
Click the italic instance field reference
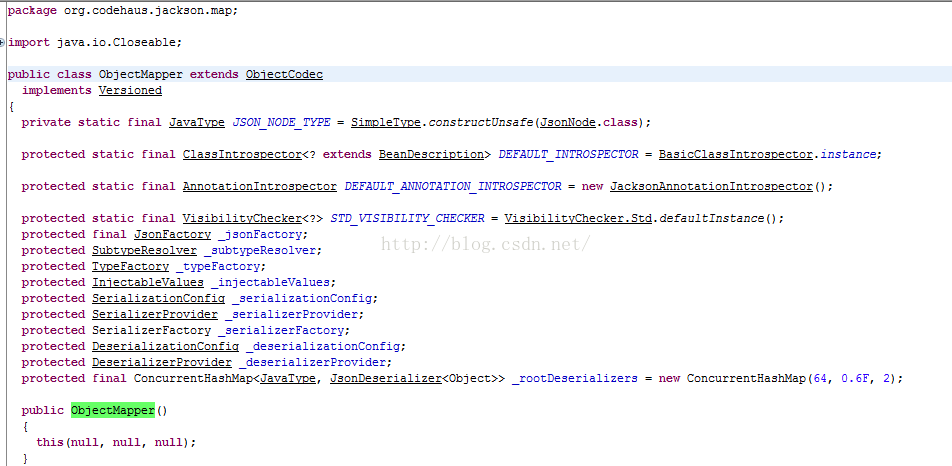pos(848,155)
